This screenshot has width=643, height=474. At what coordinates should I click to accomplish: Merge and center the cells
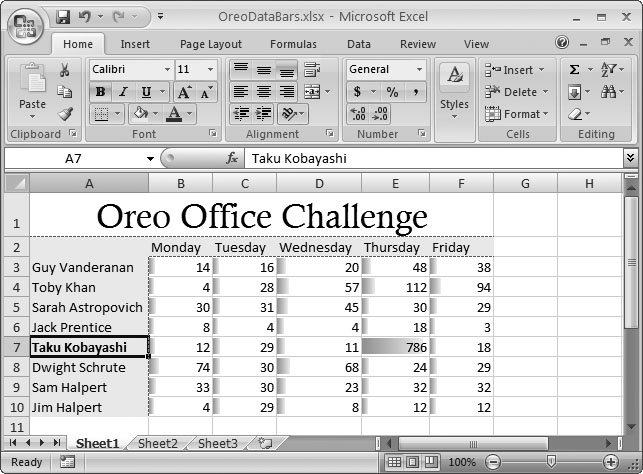[x=312, y=92]
